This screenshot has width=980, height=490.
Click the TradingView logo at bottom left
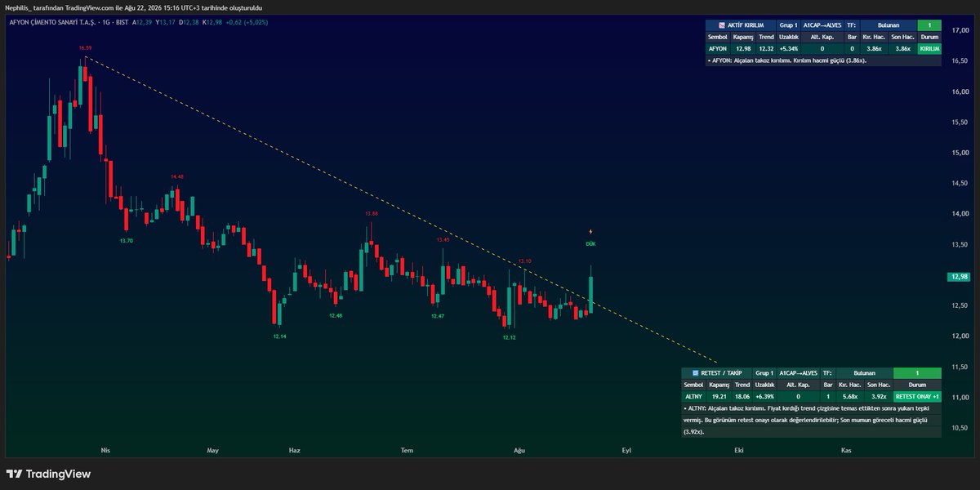tap(48, 474)
